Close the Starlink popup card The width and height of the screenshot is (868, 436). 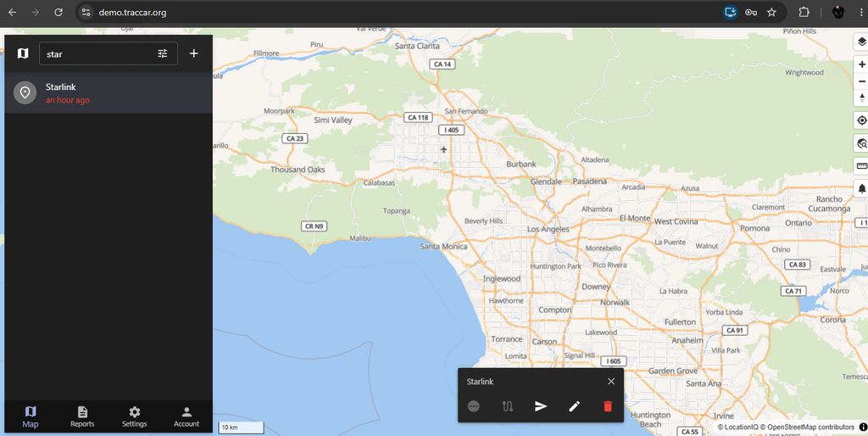click(x=611, y=381)
